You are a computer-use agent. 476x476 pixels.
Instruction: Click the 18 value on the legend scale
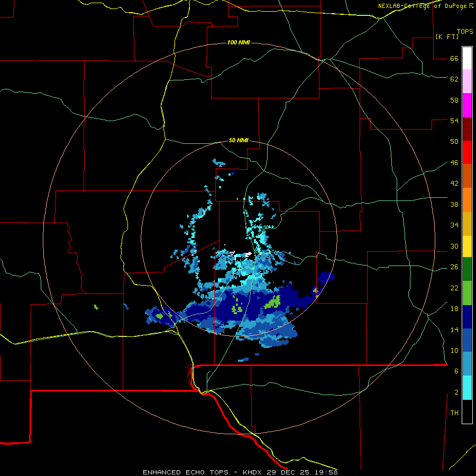(x=454, y=309)
